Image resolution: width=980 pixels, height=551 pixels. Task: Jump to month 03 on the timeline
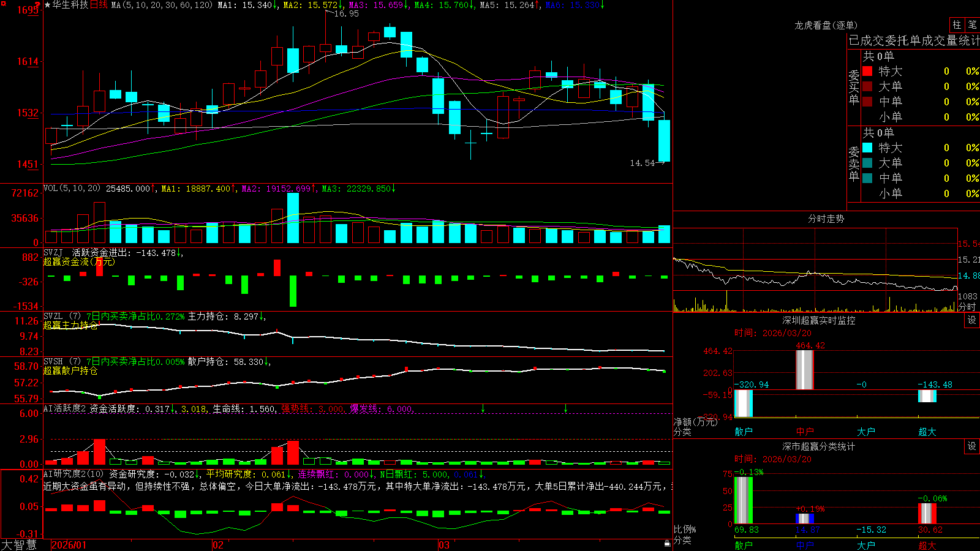pos(444,545)
